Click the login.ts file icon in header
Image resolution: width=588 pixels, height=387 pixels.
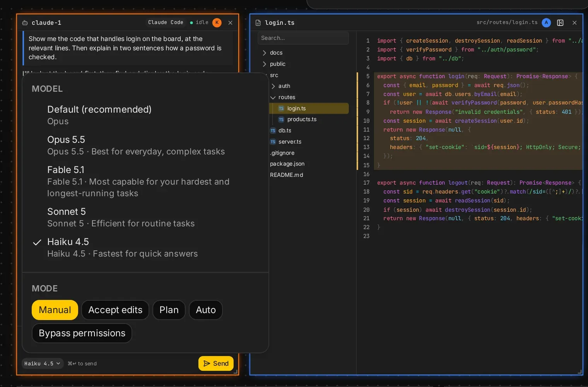[x=258, y=23]
